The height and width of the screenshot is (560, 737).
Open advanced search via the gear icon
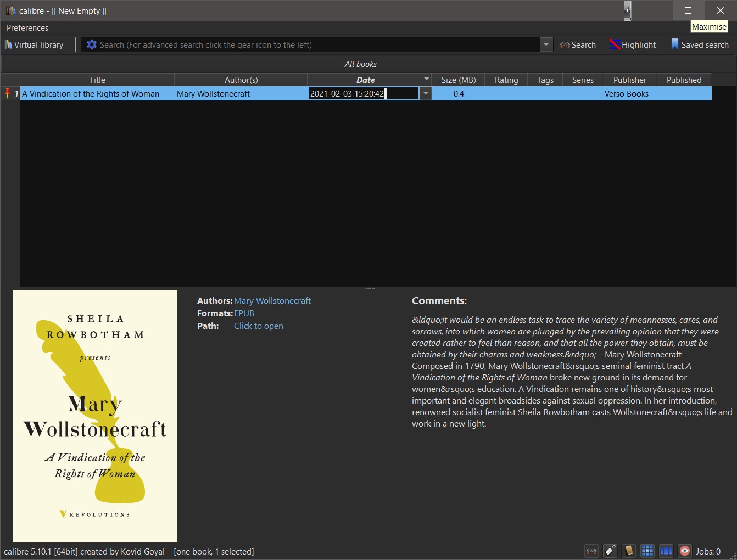(x=92, y=45)
